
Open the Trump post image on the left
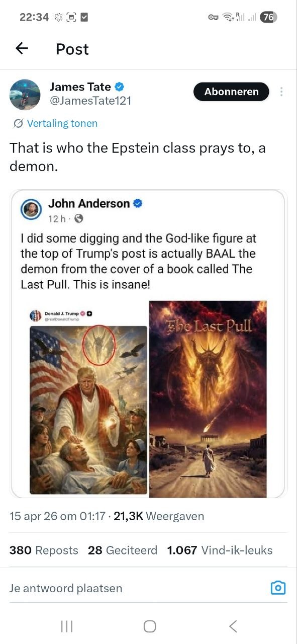88,400
